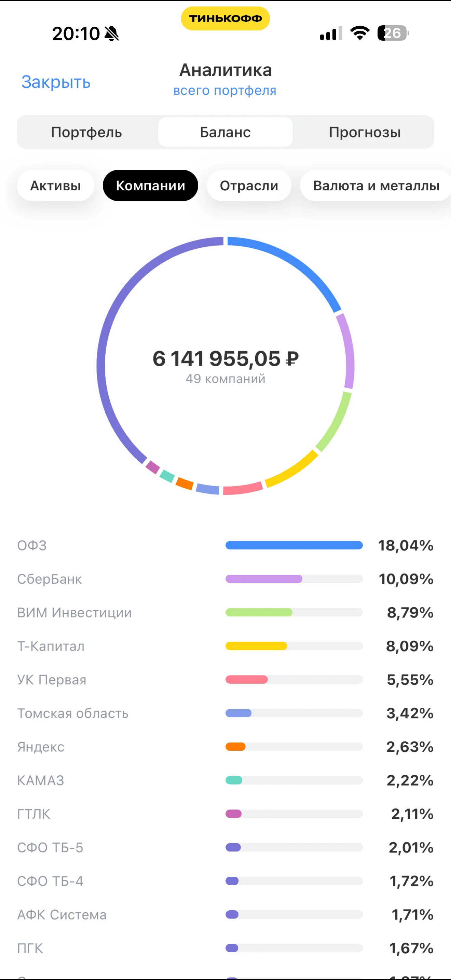Tap the Wi-Fi status icon
Screen dimensions: 451x980
359,33
